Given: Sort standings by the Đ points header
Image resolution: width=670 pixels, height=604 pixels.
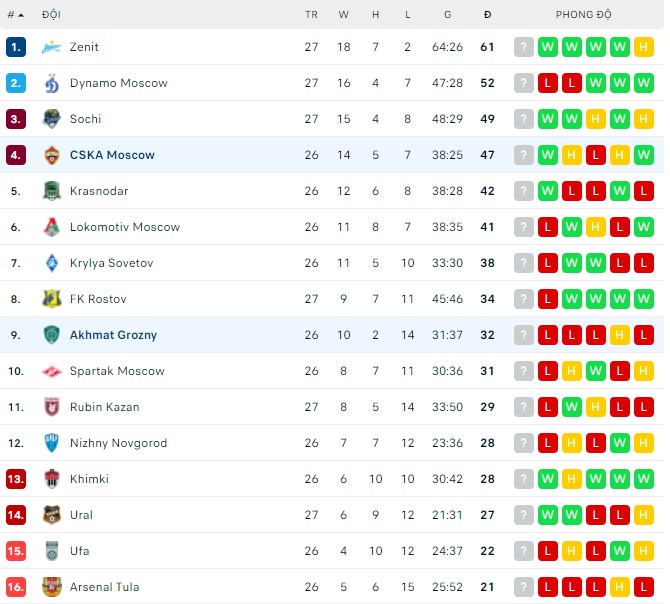Looking at the screenshot, I should tap(487, 15).
